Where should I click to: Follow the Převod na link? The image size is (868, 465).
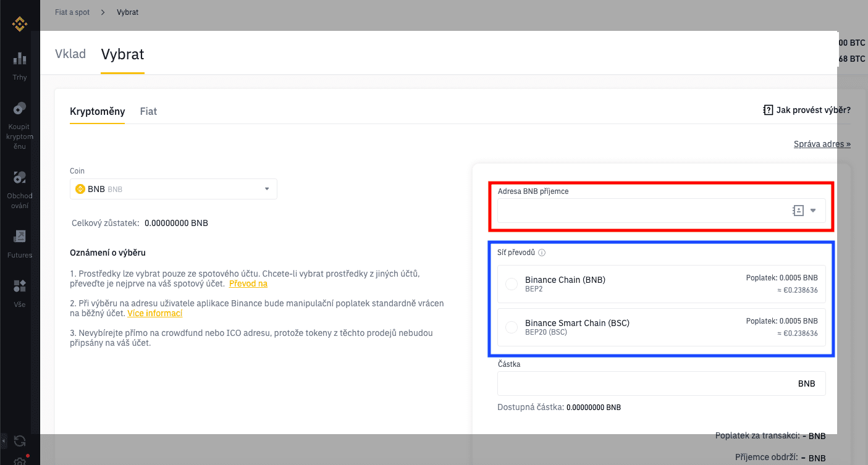[x=248, y=283]
